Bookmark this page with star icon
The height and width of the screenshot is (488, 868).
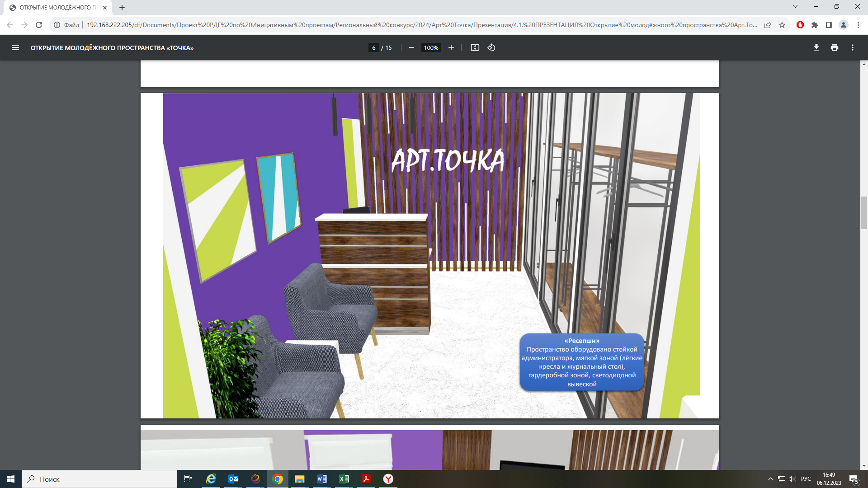point(782,25)
